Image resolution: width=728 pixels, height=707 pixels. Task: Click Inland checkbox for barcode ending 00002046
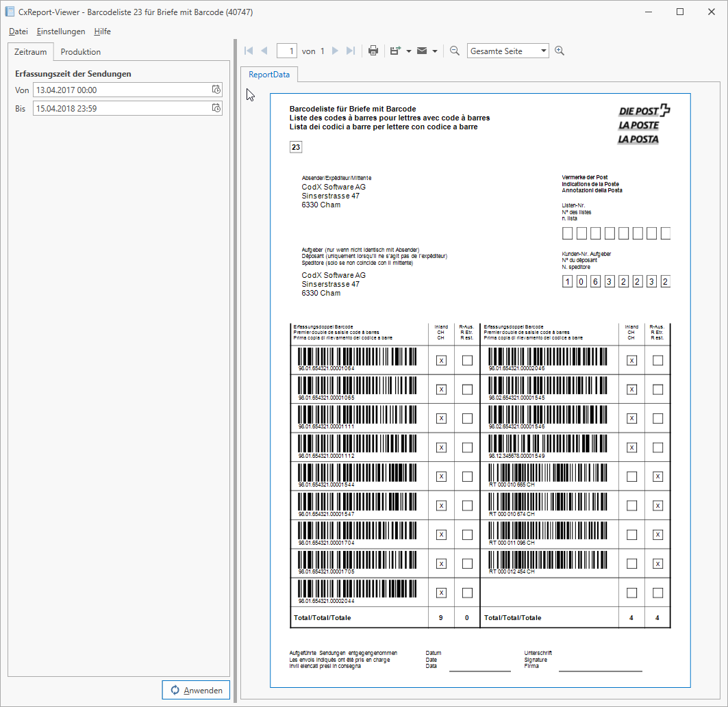pyautogui.click(x=632, y=361)
